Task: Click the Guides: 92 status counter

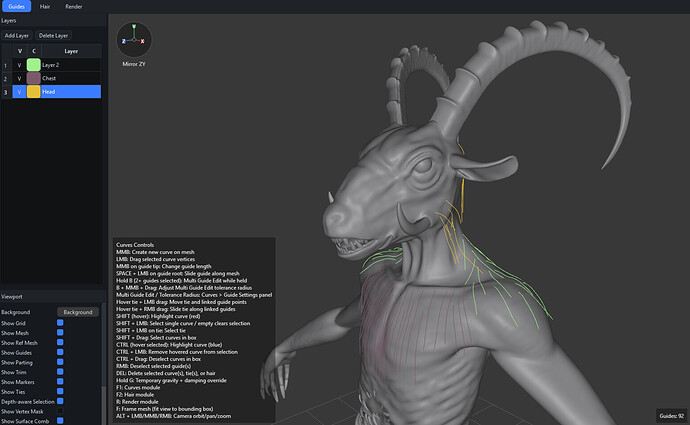Action: click(x=671, y=416)
